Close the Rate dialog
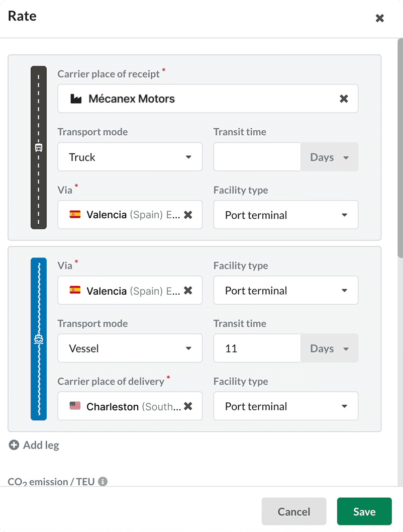 point(380,18)
